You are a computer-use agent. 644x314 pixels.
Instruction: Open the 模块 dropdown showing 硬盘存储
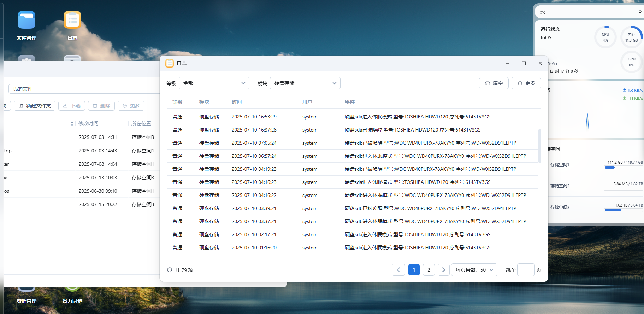click(x=305, y=83)
